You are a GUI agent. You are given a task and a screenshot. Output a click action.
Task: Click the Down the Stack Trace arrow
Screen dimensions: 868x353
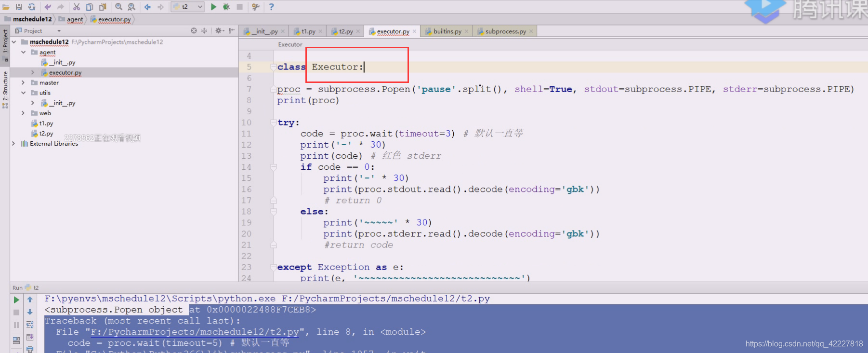(x=30, y=312)
